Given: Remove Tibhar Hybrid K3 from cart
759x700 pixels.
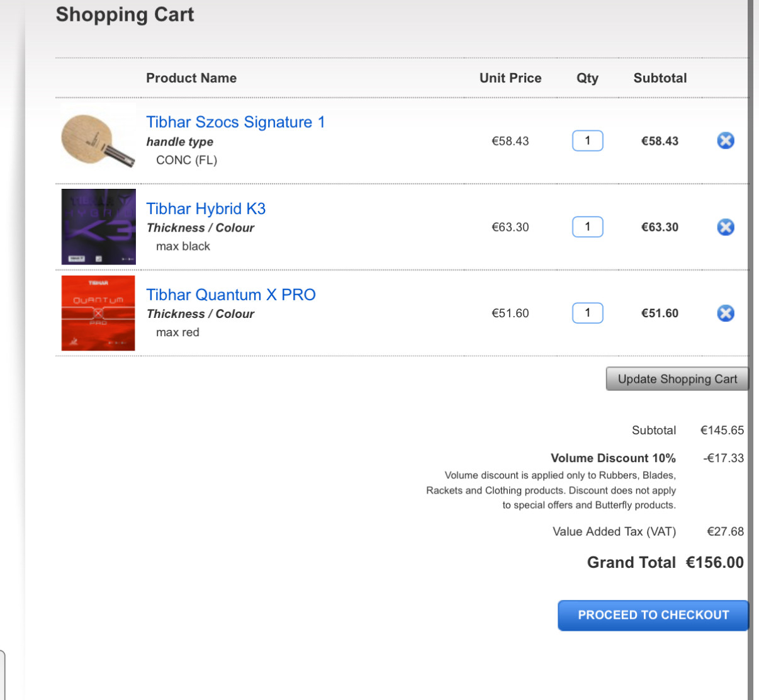Looking at the screenshot, I should pos(725,227).
